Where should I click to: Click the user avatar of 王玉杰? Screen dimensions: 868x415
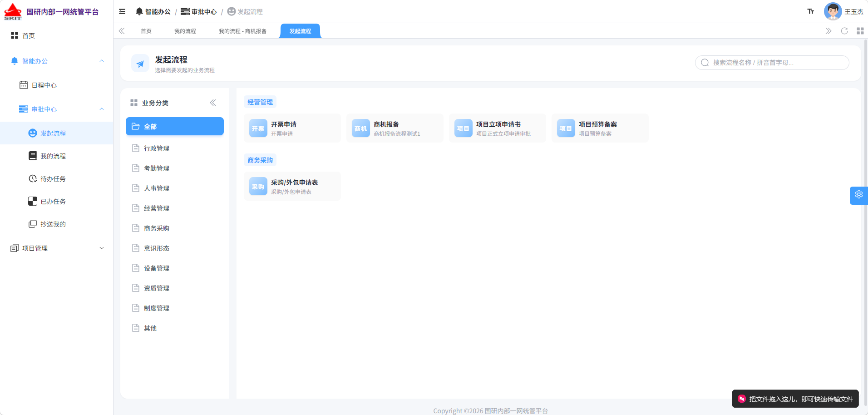(x=833, y=11)
